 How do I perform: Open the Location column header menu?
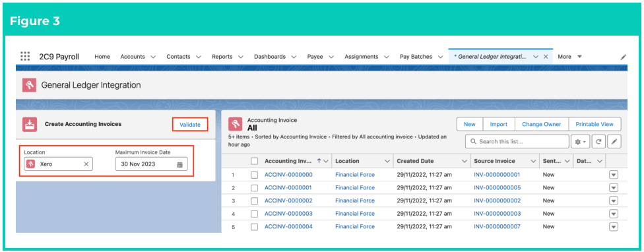point(387,162)
